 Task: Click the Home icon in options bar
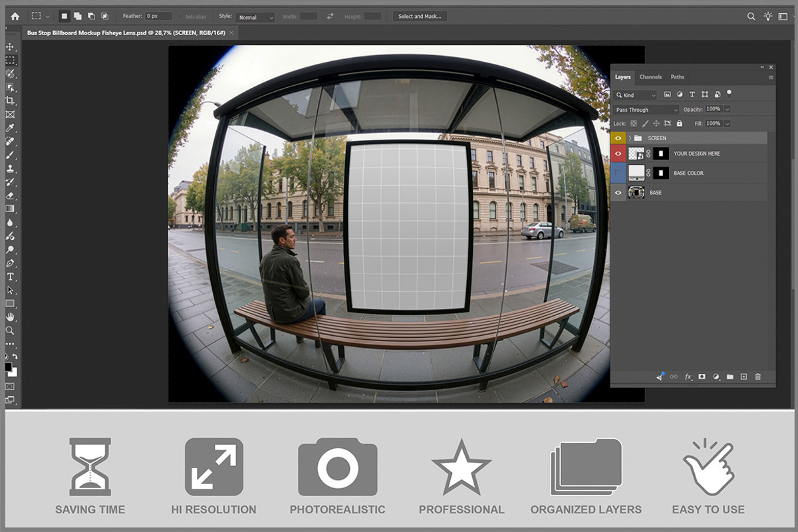coord(15,16)
